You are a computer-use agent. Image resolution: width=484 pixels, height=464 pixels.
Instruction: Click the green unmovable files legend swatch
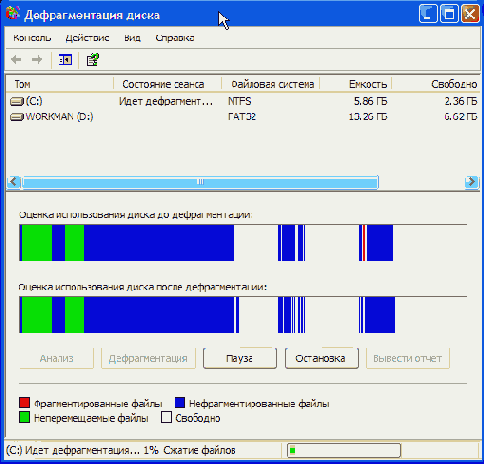click(25, 417)
